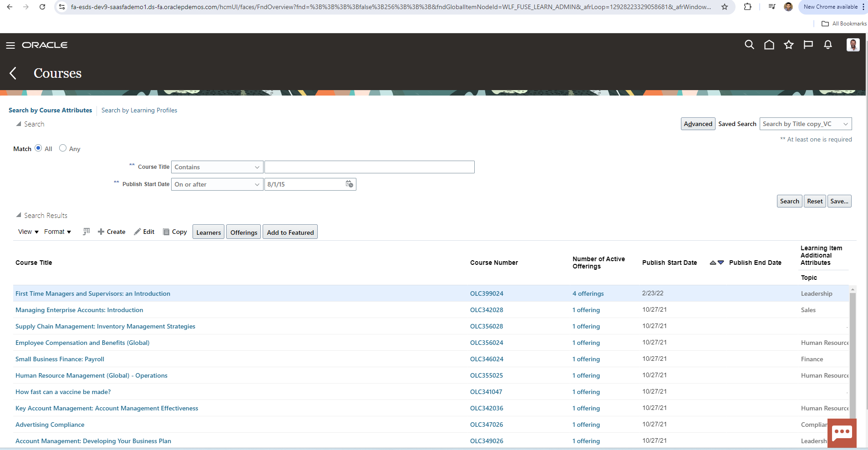Click the Offerings button

pos(244,232)
